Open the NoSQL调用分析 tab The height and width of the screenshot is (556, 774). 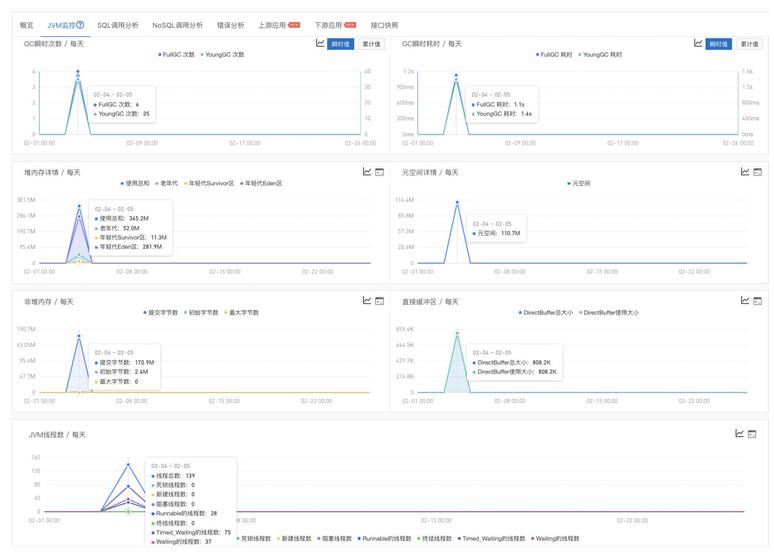(x=177, y=25)
